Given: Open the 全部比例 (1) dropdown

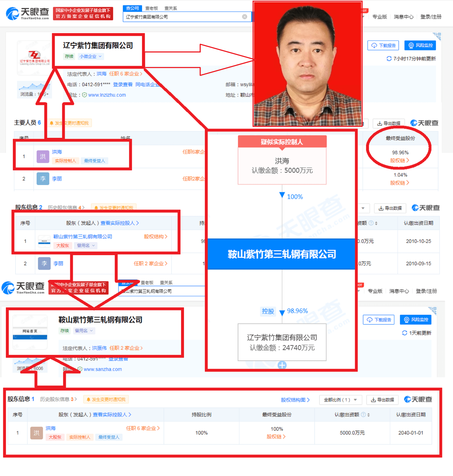Looking at the screenshot, I should (x=341, y=400).
